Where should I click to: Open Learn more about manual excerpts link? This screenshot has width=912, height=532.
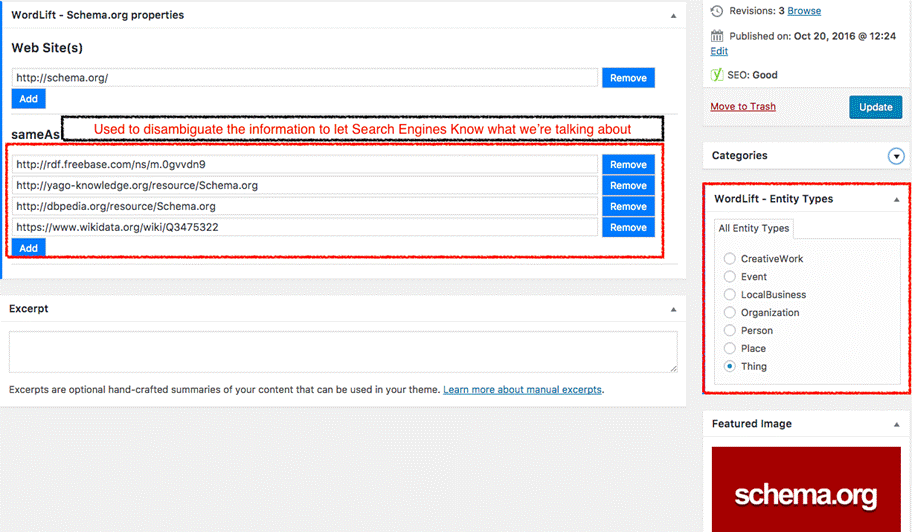(522, 390)
